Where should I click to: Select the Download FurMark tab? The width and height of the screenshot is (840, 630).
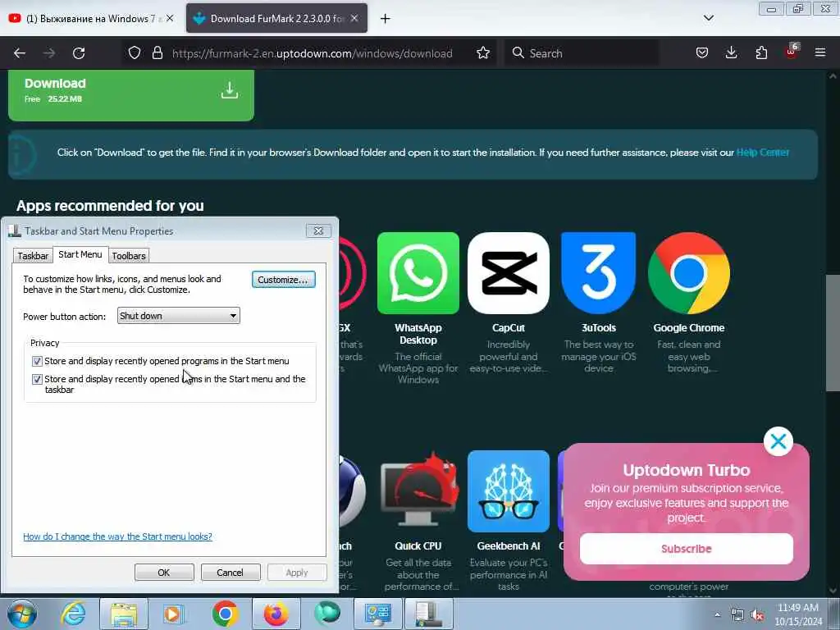(276, 18)
